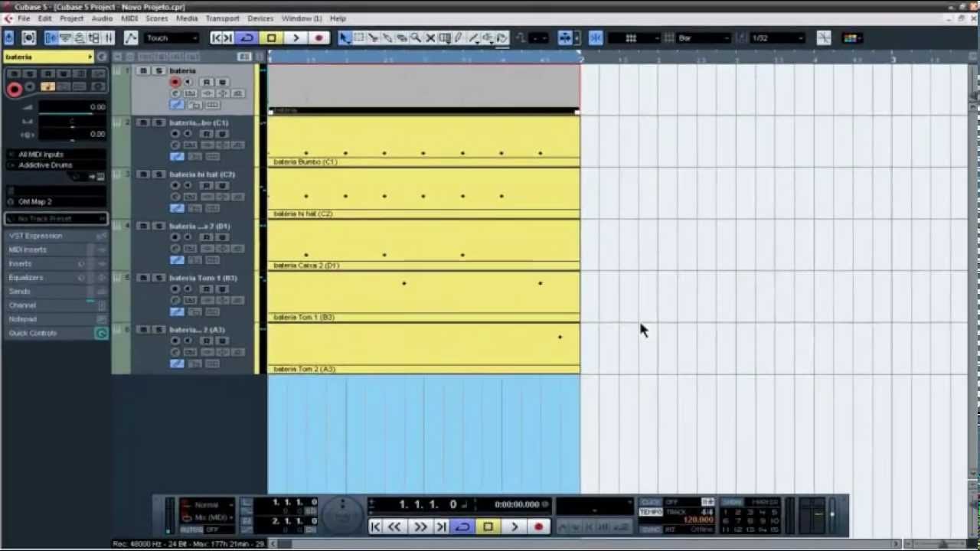This screenshot has width=980, height=551.
Task: Open the Addictive Drums output selector
Action: point(57,165)
